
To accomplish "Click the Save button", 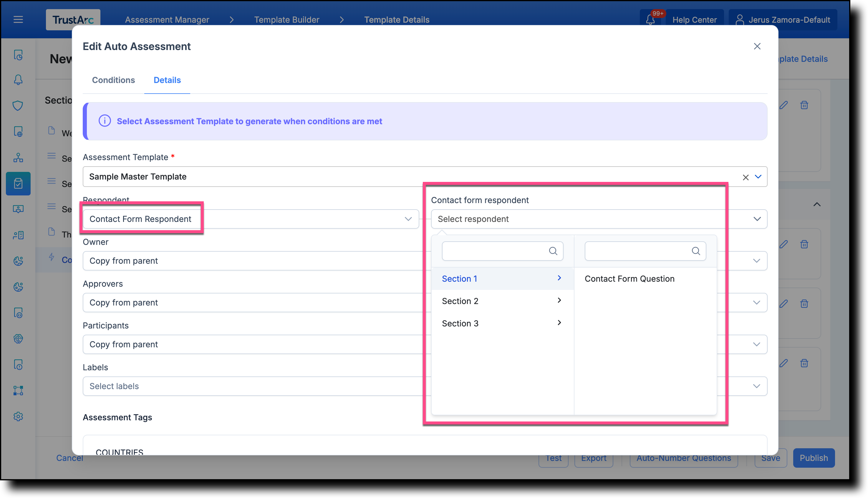I will 771,458.
